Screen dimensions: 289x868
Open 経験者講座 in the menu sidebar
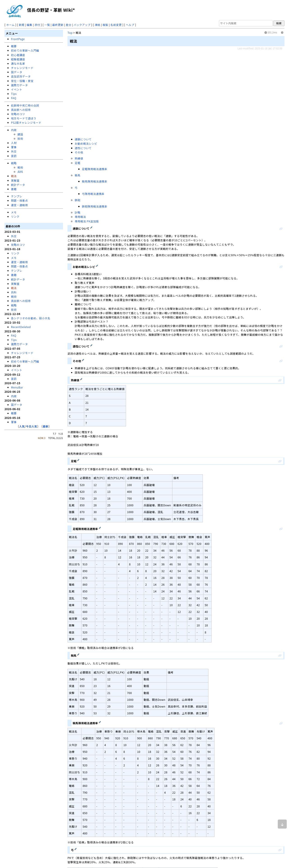[x=18, y=59]
